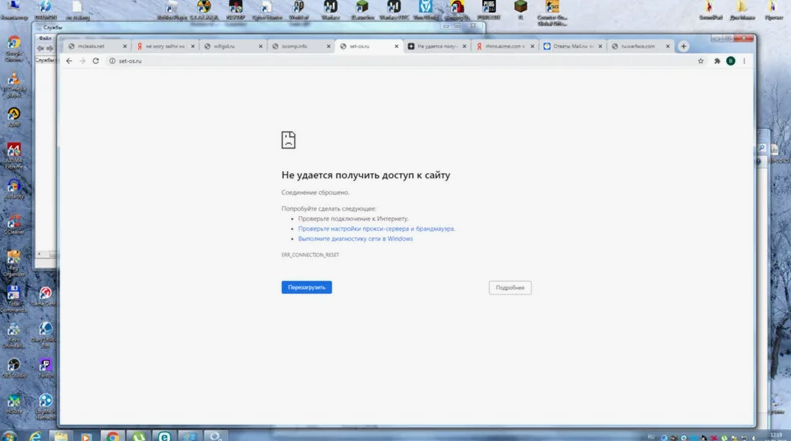This screenshot has width=791, height=441.
Task: Open the green Chrome profile avatar
Action: [x=730, y=61]
